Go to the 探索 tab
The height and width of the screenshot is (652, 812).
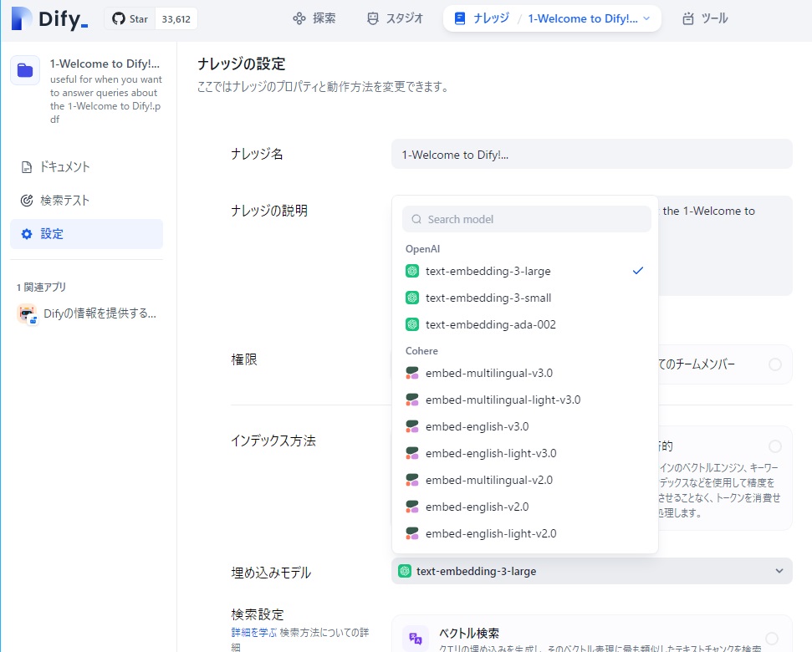(x=314, y=19)
